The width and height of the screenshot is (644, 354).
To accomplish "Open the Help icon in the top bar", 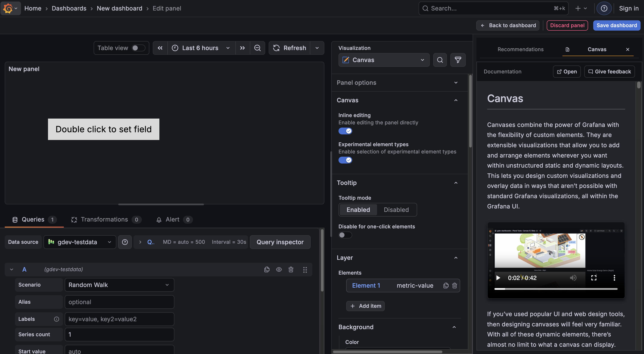I will pos(604,8).
